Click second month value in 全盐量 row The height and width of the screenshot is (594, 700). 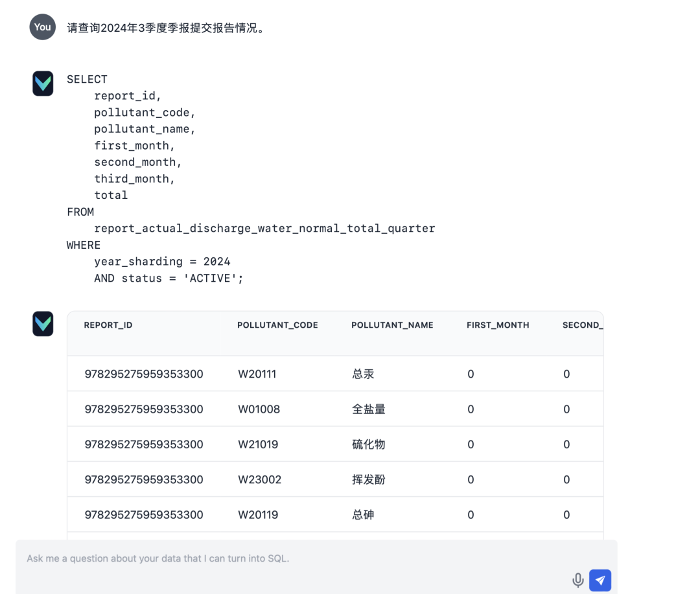coord(566,409)
